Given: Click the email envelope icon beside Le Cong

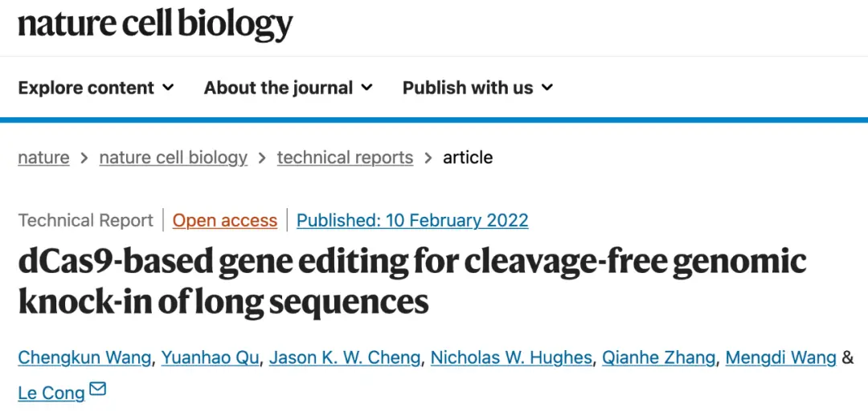Looking at the screenshot, I should click(97, 389).
